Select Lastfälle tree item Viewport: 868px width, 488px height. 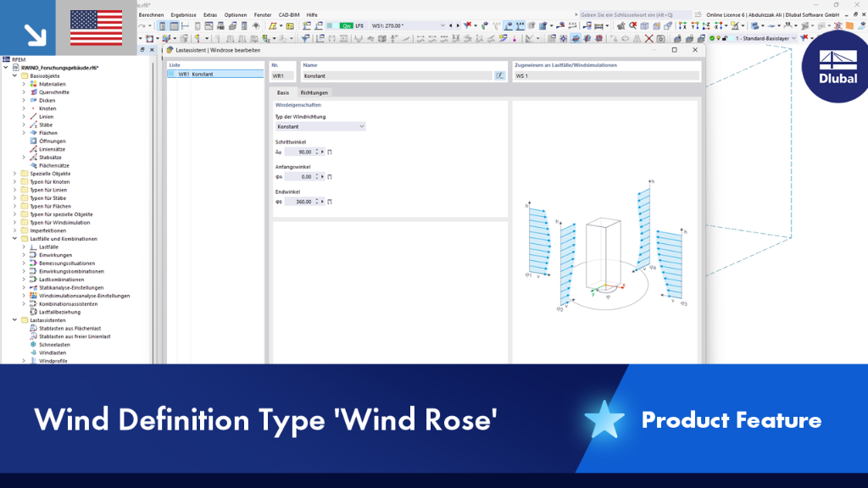tap(48, 247)
